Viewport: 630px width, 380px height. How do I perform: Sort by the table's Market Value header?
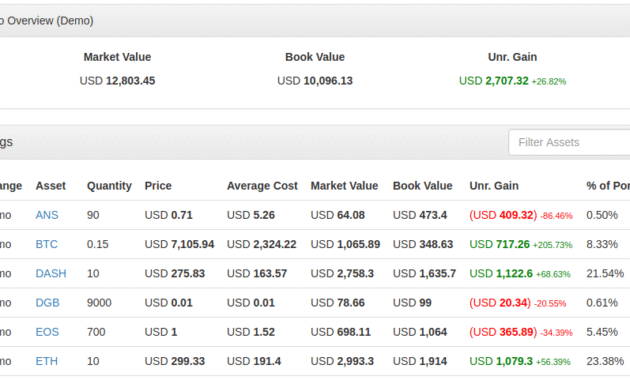pos(344,186)
